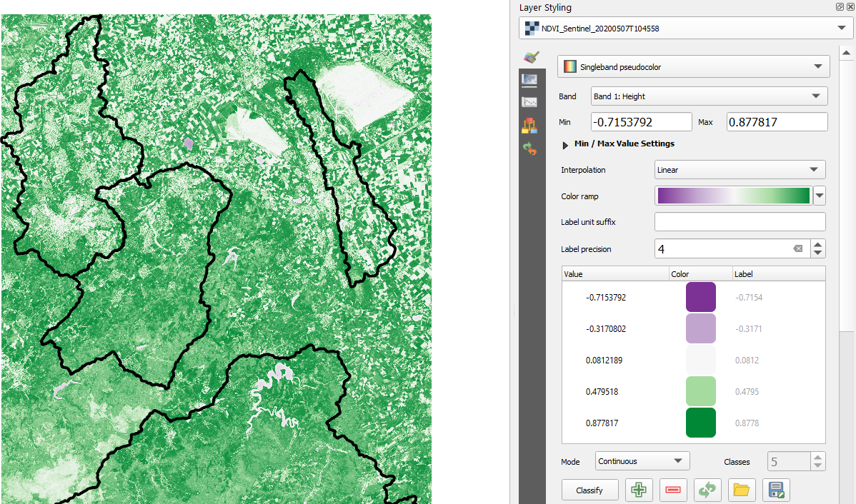Edit the purple color swatch for -0.7153792
The image size is (856, 504).
[700, 296]
